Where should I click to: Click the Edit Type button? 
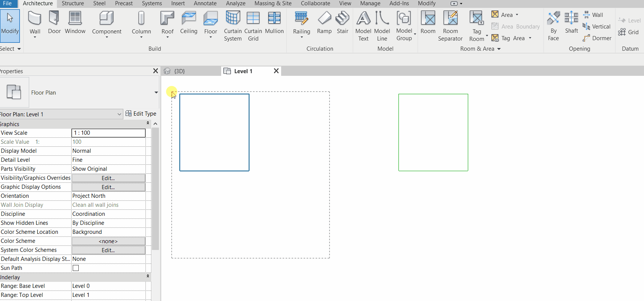pyautogui.click(x=141, y=114)
